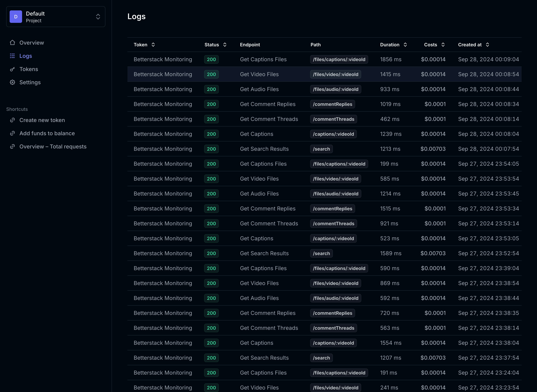Image resolution: width=537 pixels, height=392 pixels.
Task: Click link icon beside Overview – Total requests
Action: pos(12,147)
